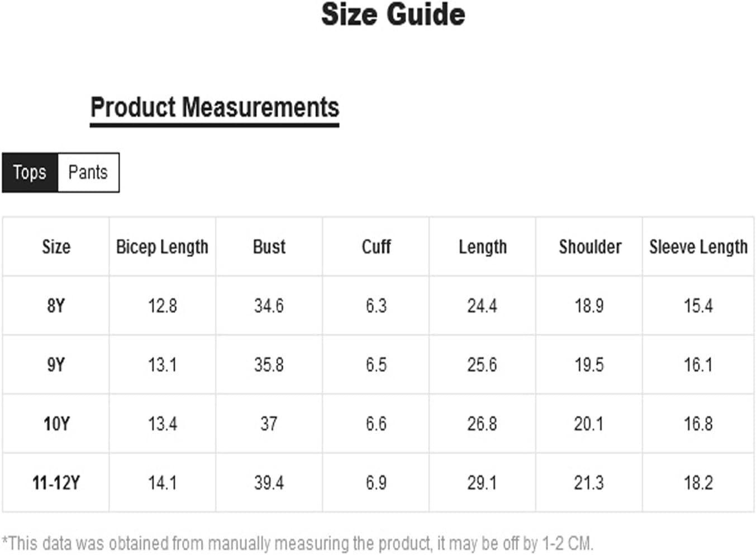The width and height of the screenshot is (756, 555).
Task: Click the Shoulder column header
Action: click(590, 246)
